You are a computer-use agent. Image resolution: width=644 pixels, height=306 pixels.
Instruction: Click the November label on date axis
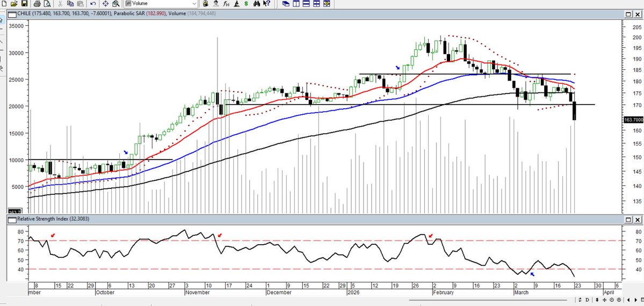[x=198, y=293]
